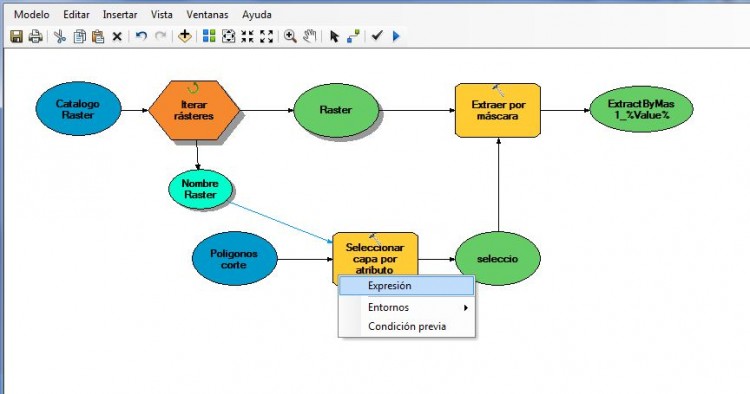Image resolution: width=750 pixels, height=394 pixels.
Task: Select the Cut scissors icon
Action: [x=60, y=36]
